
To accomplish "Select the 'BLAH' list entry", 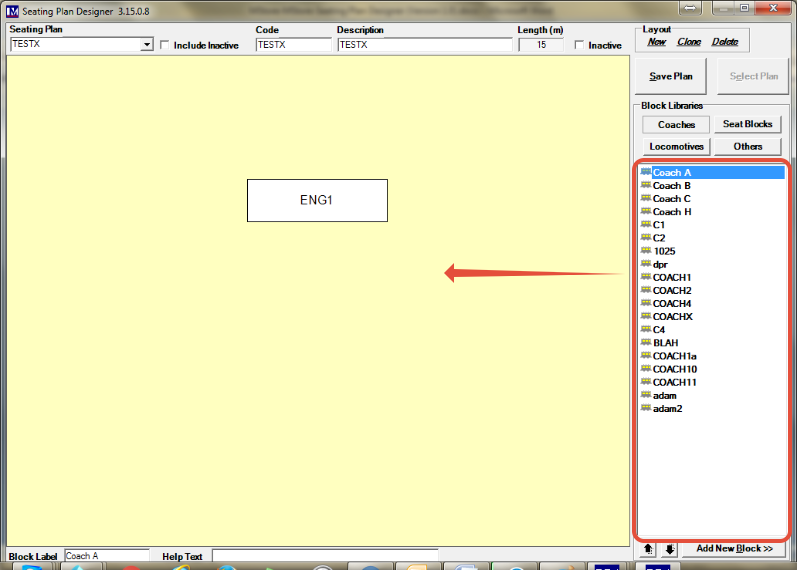I will click(665, 343).
